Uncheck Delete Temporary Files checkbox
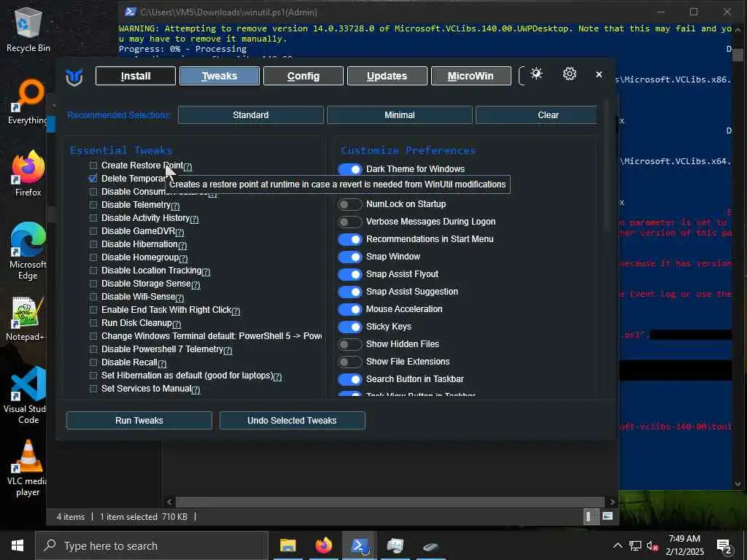This screenshot has height=560, width=747. tap(93, 179)
